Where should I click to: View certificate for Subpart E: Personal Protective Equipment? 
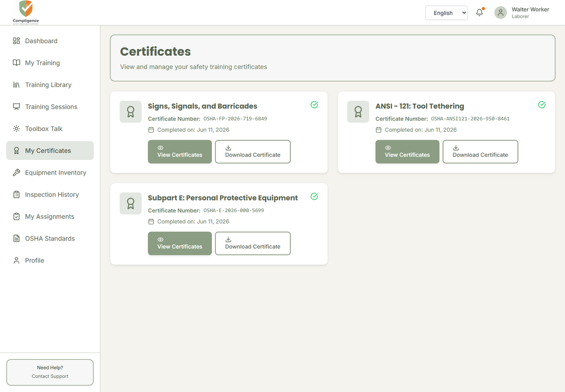[180, 243]
